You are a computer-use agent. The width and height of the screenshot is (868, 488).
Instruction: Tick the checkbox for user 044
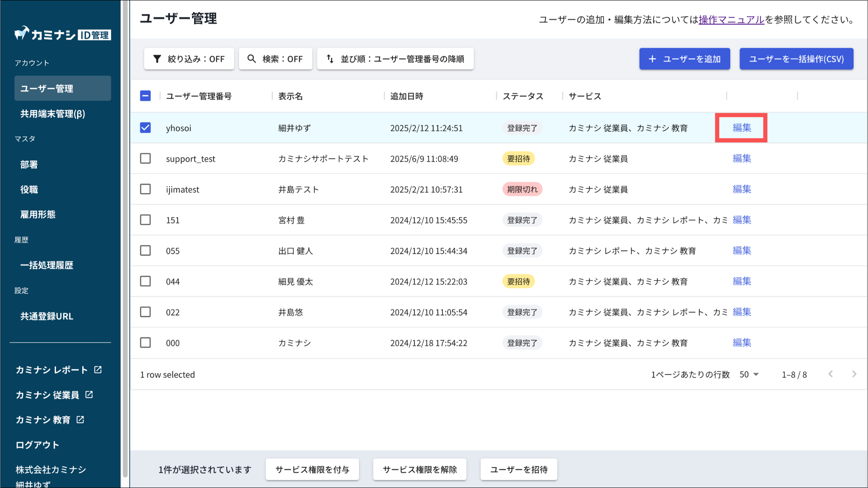145,281
